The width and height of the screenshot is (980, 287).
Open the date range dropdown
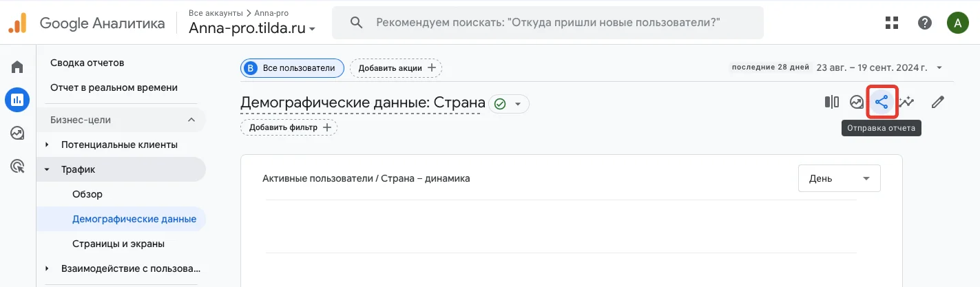coord(878,67)
